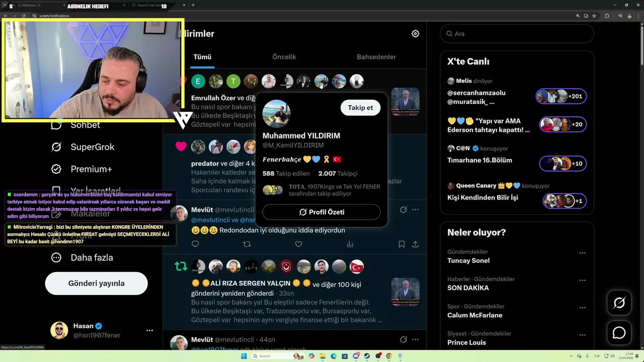This screenshot has height=362, width=644.
Task: Click the green T avatar in likers row
Action: click(x=233, y=81)
